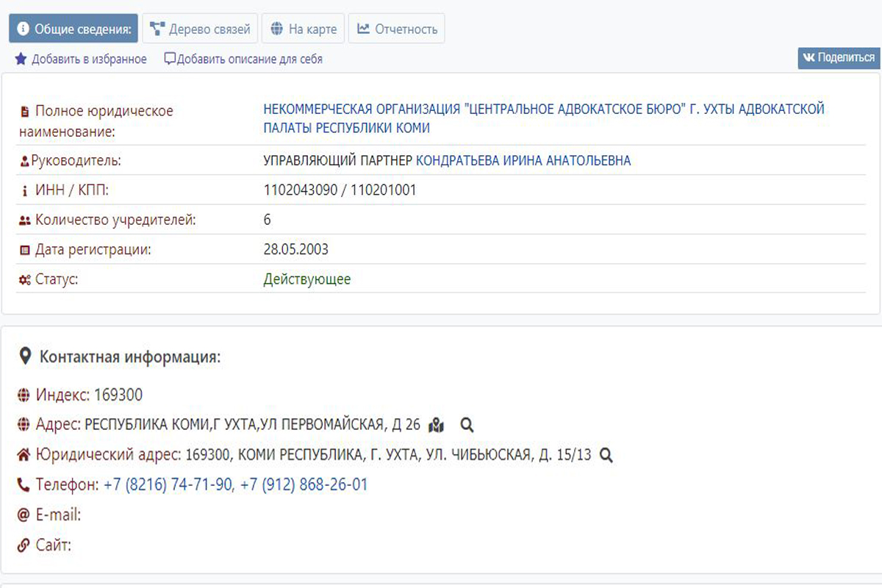Click the magnifier icon beside Первомайская address
This screenshot has height=588, width=882.
[467, 425]
